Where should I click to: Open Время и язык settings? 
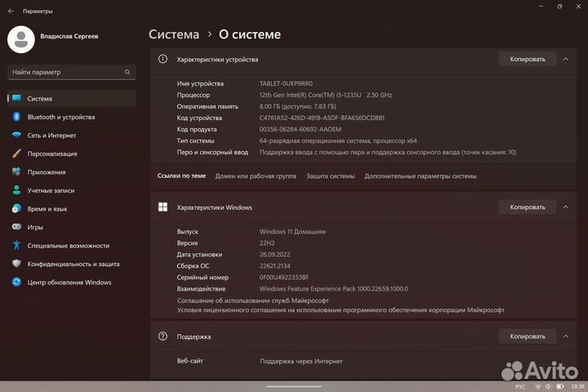pyautogui.click(x=71, y=208)
